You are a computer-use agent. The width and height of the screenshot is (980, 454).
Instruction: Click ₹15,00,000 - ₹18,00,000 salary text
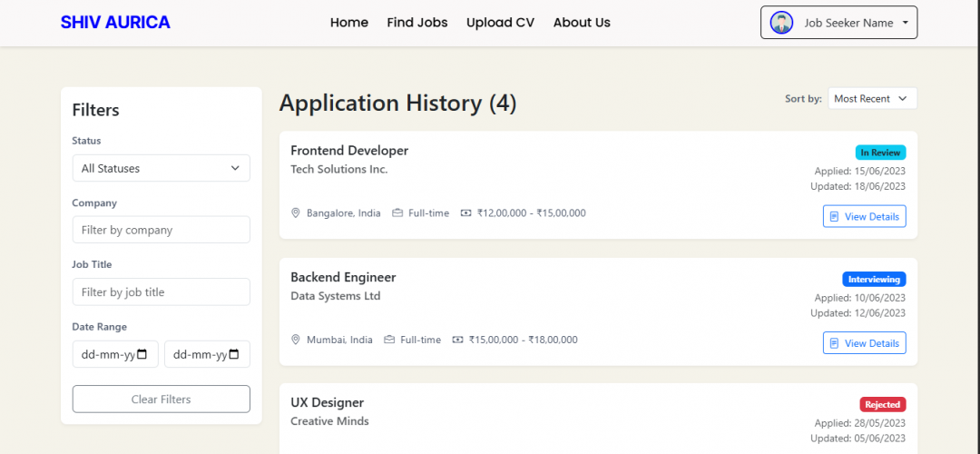(524, 340)
